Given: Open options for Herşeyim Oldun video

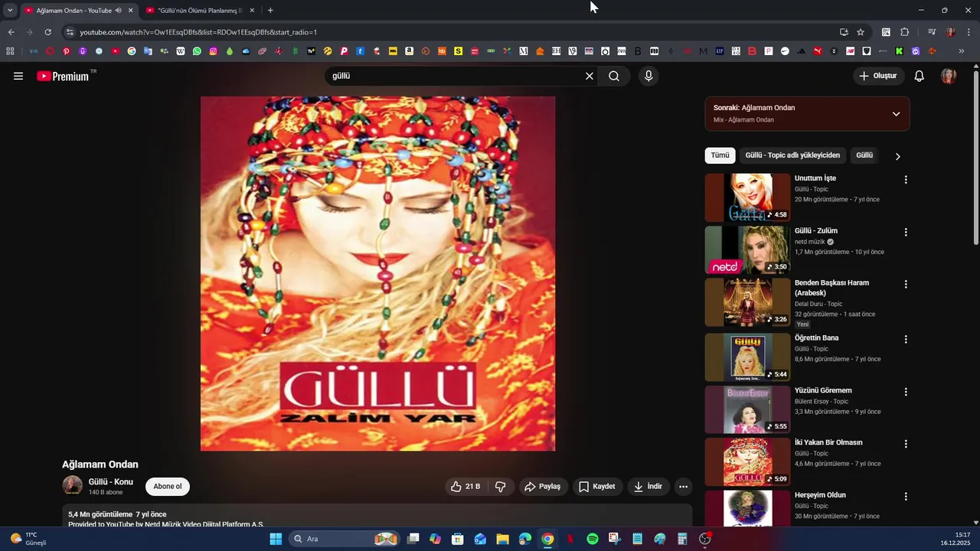Looking at the screenshot, I should pyautogui.click(x=906, y=496).
